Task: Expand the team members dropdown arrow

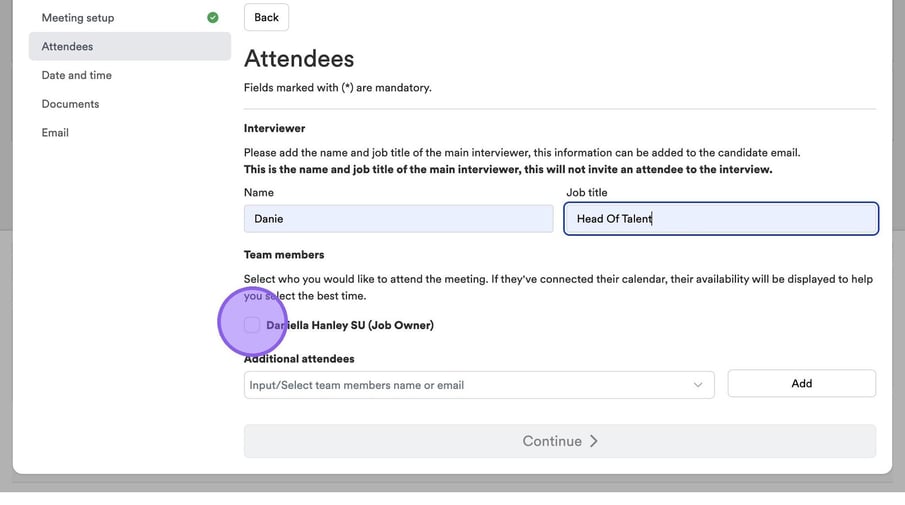Action: tap(698, 385)
